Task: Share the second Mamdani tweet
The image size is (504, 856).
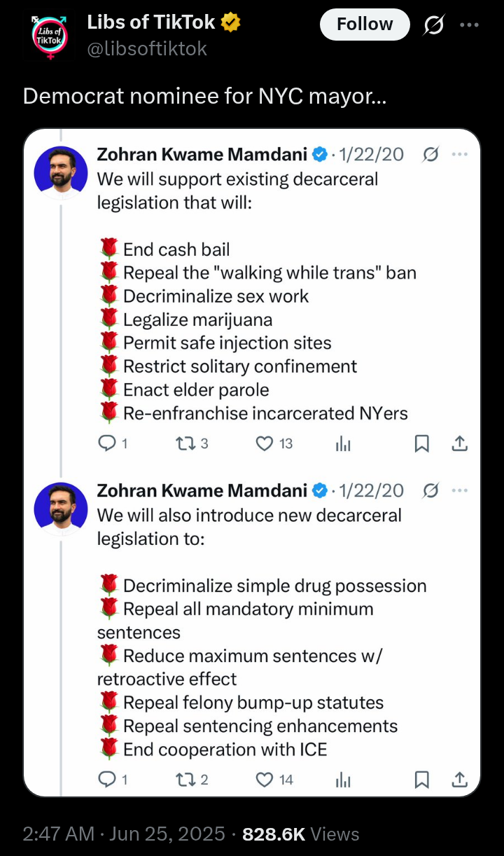Action: (460, 779)
